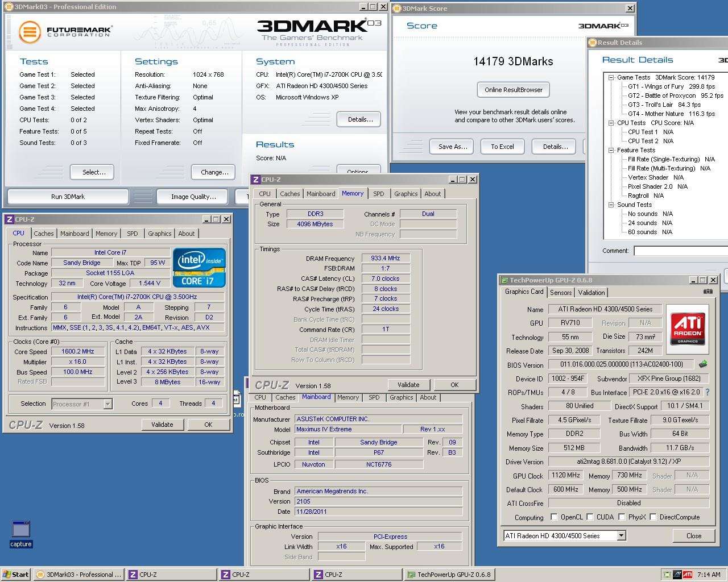Click the 3DMark03 window title bar icon
Image resolution: width=728 pixels, height=582 pixels.
[9, 7]
